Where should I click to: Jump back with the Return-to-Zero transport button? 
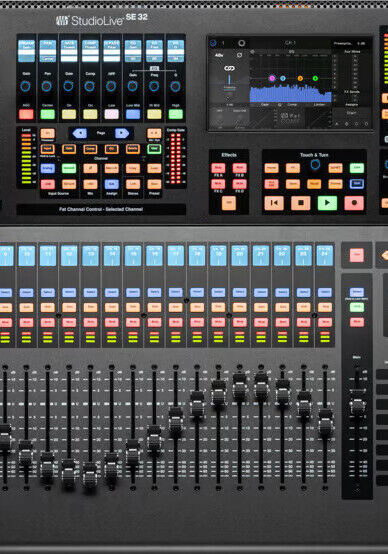(274, 203)
